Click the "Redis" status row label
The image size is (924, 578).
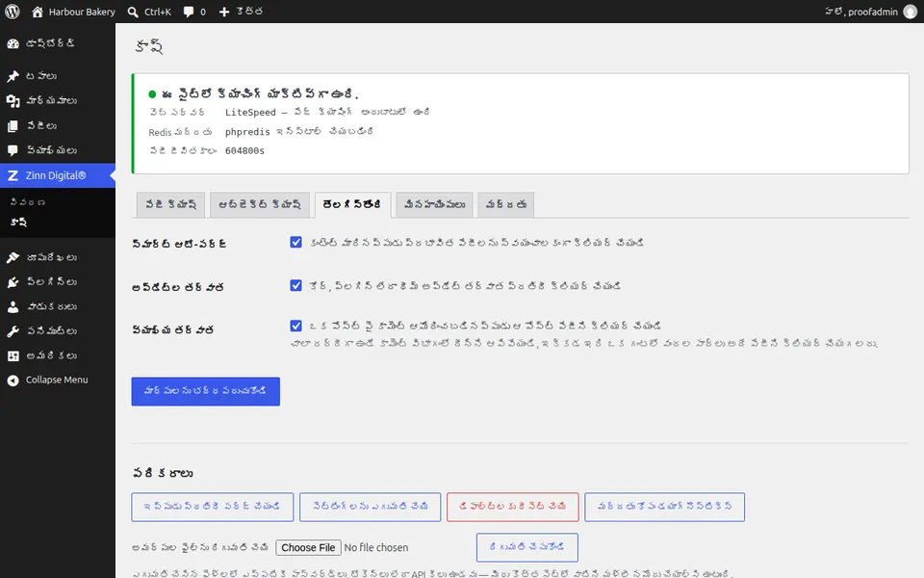[180, 132]
